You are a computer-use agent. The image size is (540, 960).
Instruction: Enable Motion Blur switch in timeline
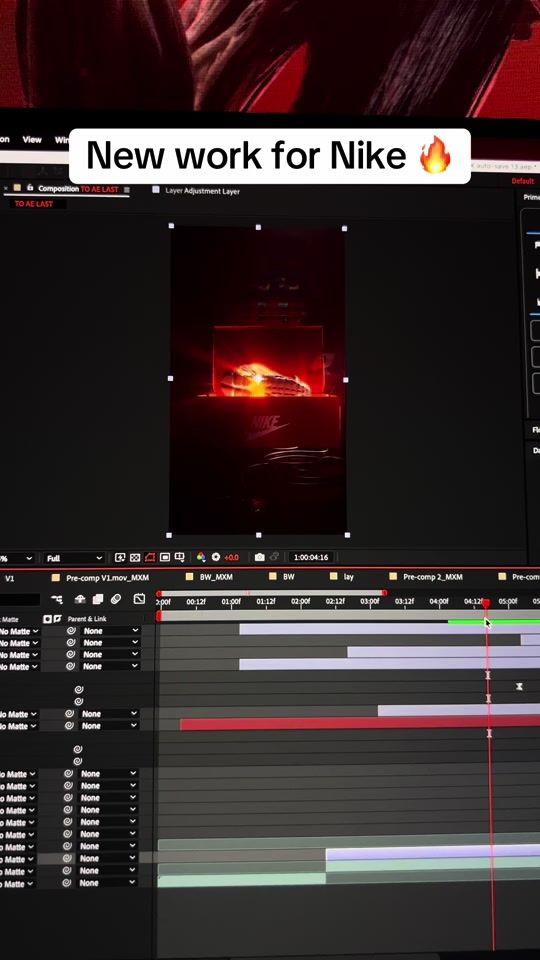pyautogui.click(x=115, y=599)
